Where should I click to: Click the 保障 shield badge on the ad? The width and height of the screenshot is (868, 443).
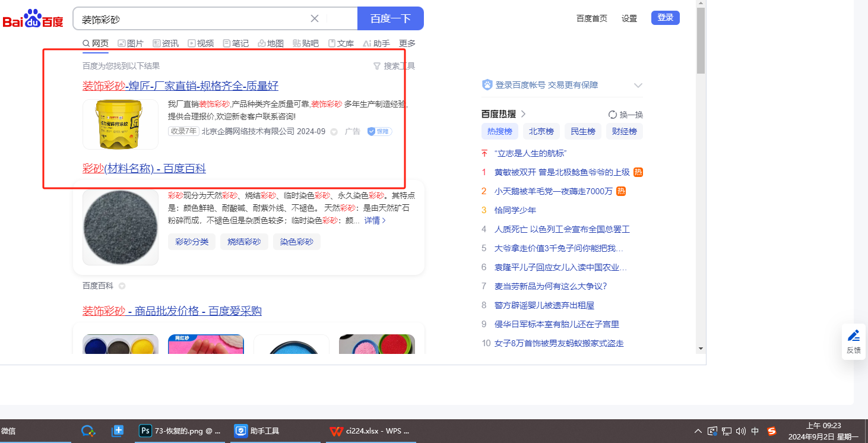point(379,131)
